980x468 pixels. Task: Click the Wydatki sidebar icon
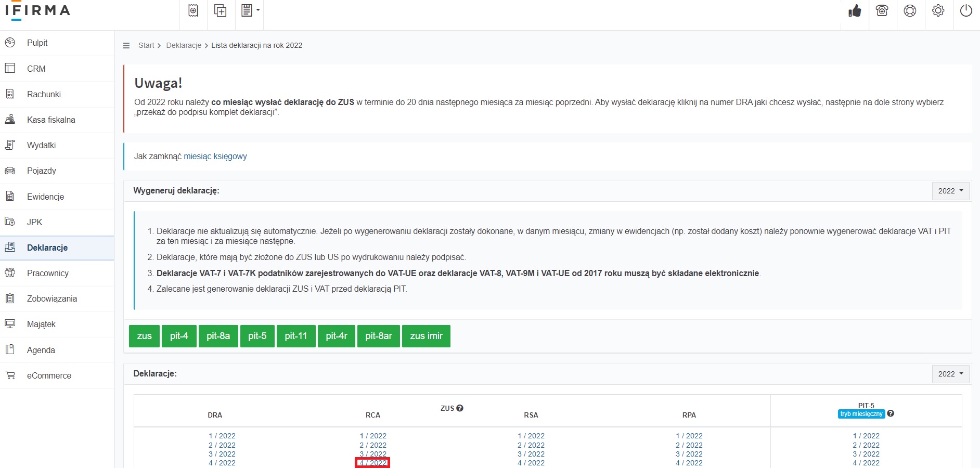pos(10,145)
